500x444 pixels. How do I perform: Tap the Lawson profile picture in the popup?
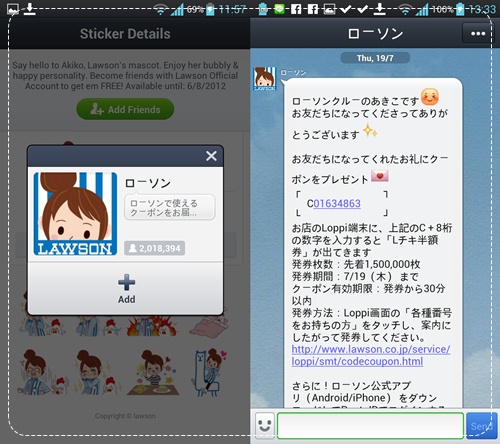pyautogui.click(x=75, y=214)
